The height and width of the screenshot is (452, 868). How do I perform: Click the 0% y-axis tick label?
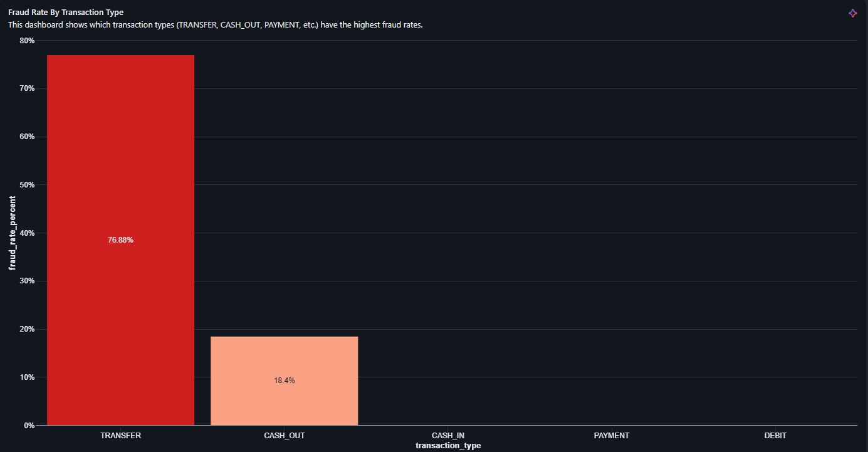[x=29, y=426]
